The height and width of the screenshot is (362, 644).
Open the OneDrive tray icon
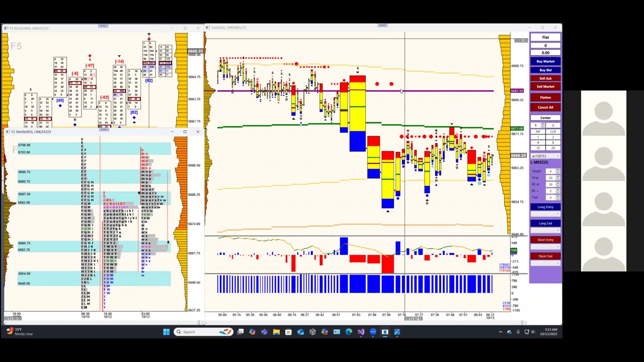click(x=509, y=332)
